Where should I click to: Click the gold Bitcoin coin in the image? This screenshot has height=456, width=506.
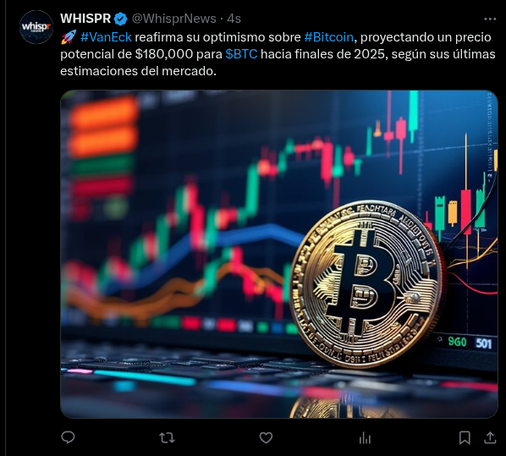(367, 283)
